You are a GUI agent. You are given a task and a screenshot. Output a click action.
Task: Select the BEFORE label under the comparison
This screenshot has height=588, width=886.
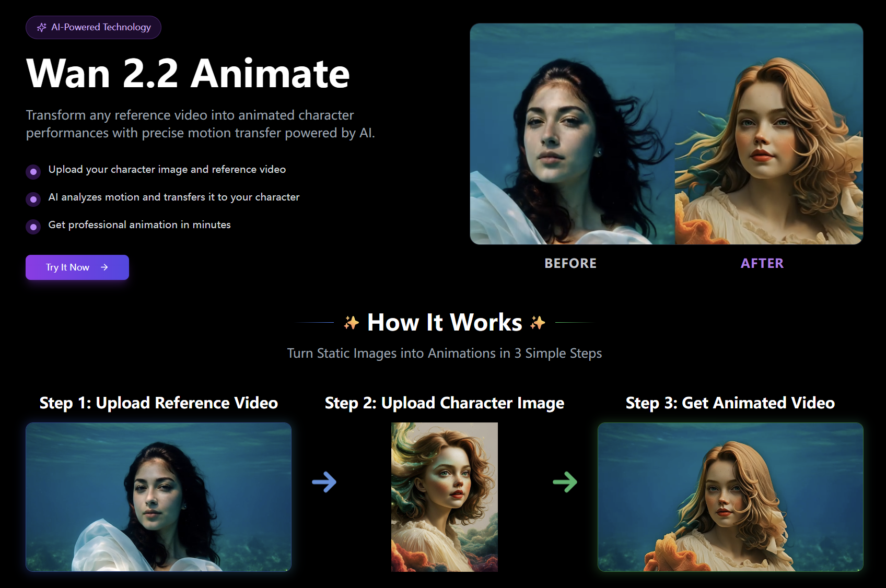pos(570,263)
